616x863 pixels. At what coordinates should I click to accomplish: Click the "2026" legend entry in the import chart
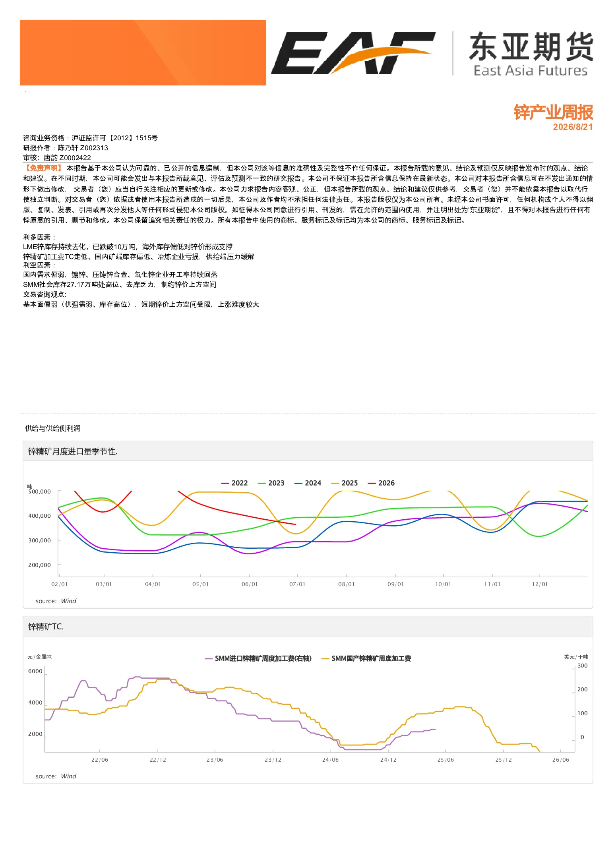(381, 483)
